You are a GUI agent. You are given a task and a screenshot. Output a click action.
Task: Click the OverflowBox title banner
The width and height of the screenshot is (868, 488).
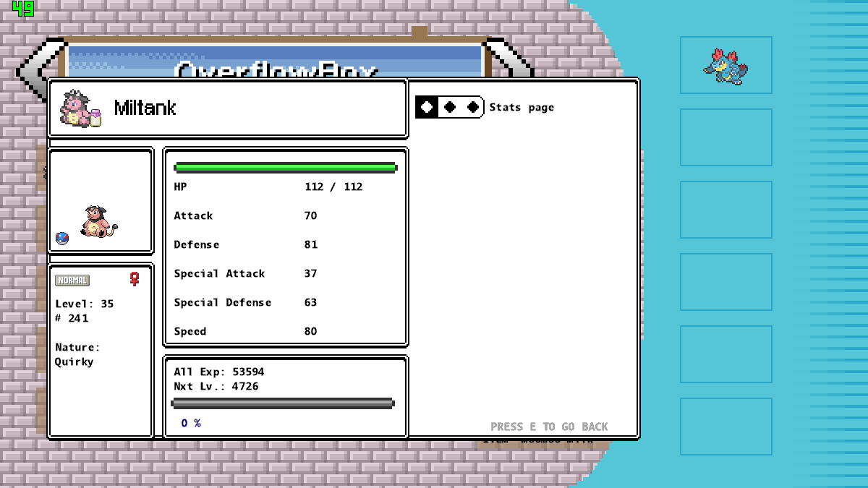275,61
